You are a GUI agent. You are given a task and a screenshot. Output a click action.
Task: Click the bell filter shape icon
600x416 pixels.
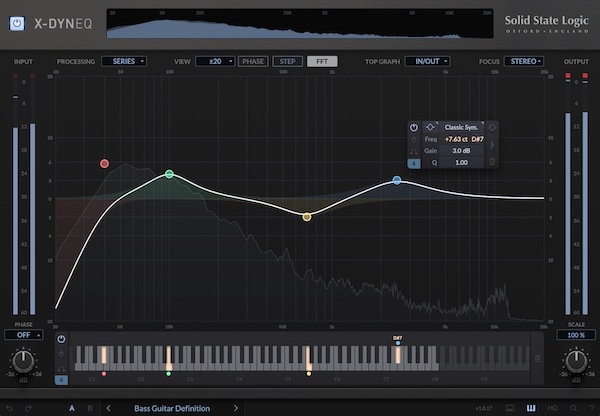(x=432, y=127)
